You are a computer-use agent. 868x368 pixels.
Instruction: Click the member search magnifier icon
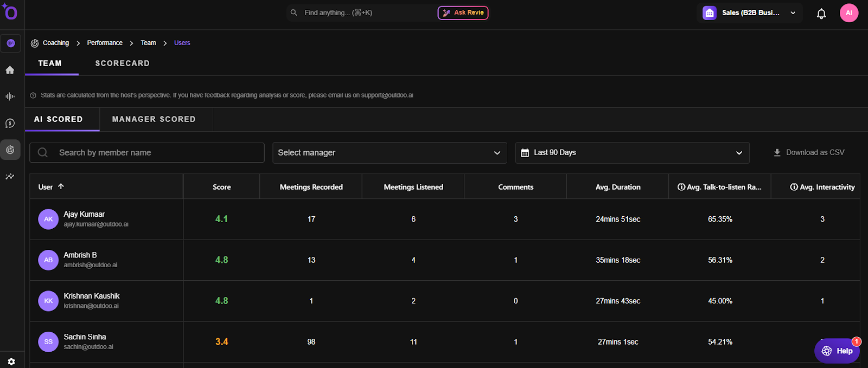point(43,153)
